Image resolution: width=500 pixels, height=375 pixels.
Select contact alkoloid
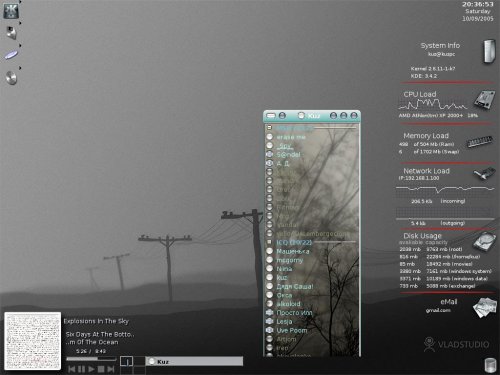click(289, 304)
